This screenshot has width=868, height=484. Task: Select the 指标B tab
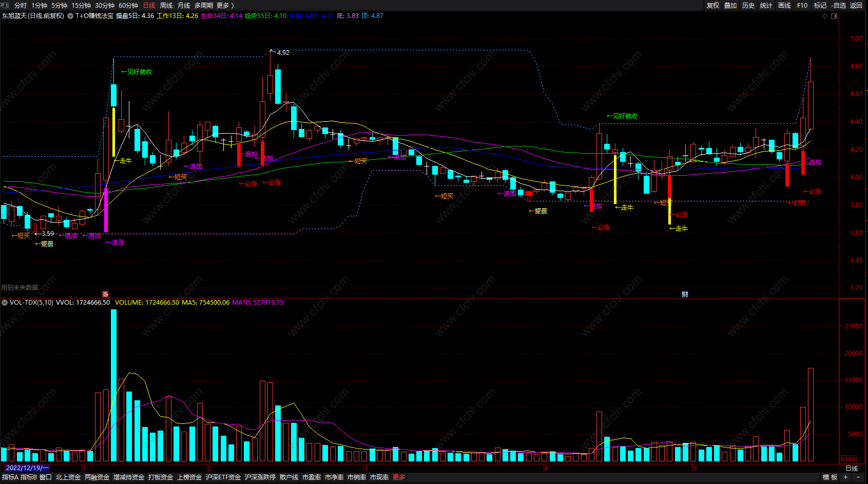(28, 477)
